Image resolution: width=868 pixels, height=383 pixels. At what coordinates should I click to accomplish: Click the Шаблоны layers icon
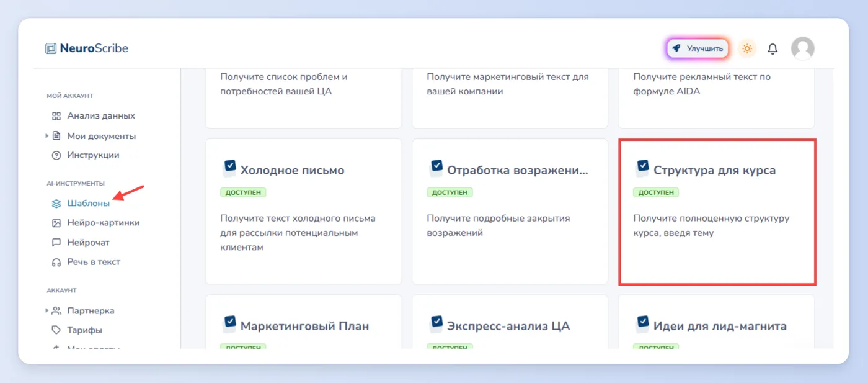click(56, 203)
